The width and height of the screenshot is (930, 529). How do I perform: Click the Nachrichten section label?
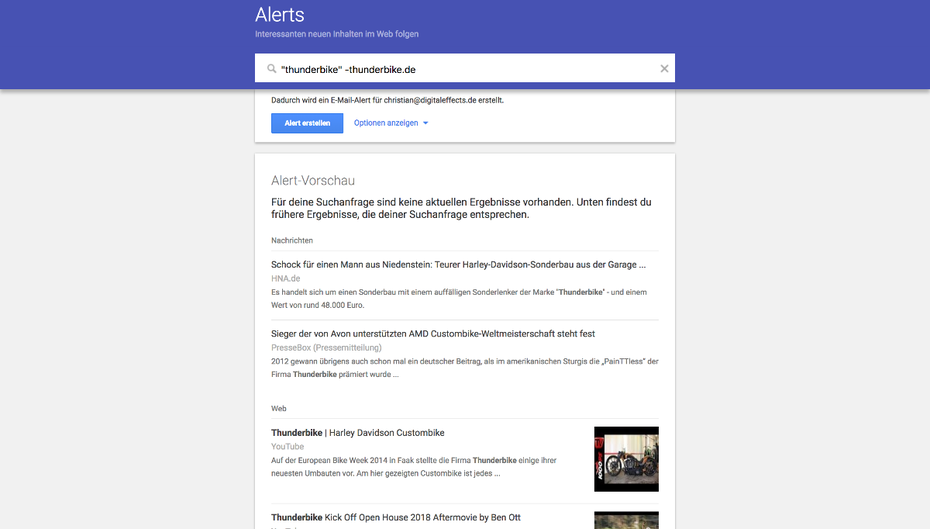pyautogui.click(x=292, y=240)
